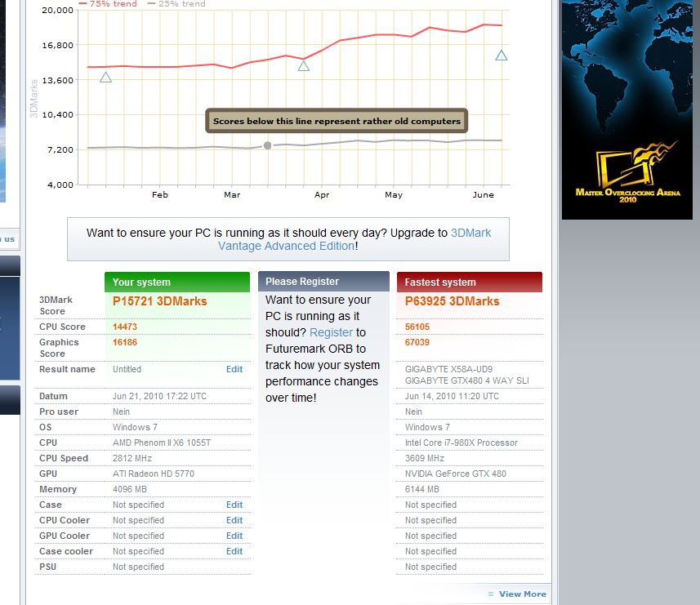This screenshot has height=605, width=700.
Task: Click the ATI Radeon HD 5770 text
Action: point(153,474)
